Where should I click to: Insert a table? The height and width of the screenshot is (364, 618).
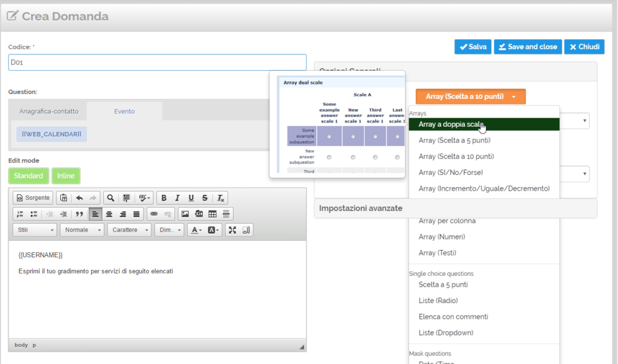tap(212, 214)
